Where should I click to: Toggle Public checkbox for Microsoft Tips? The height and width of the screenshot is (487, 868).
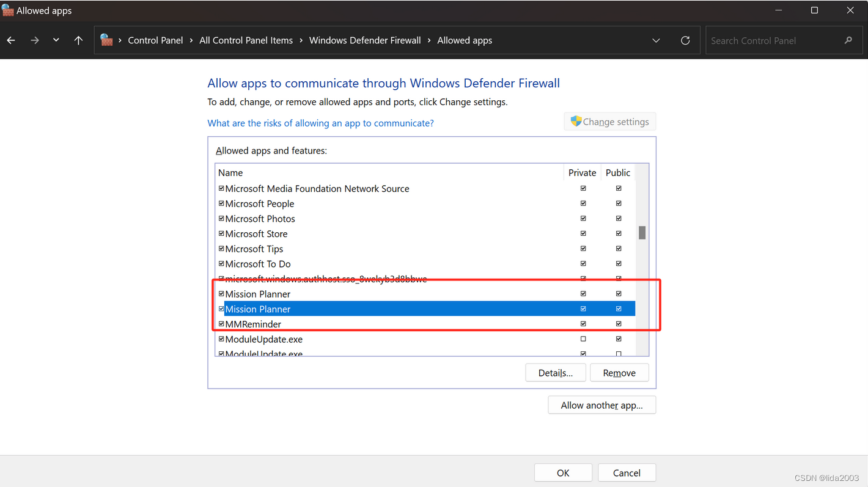pyautogui.click(x=619, y=249)
